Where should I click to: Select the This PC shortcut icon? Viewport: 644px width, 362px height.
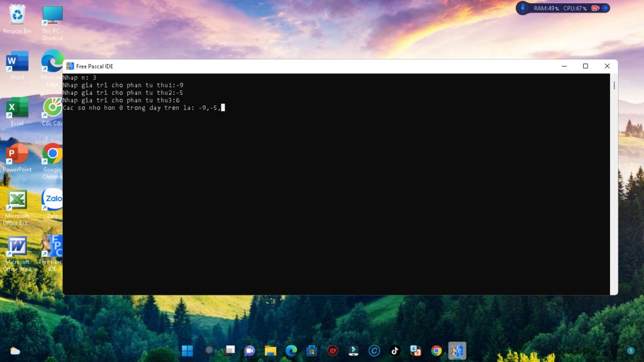(52, 23)
